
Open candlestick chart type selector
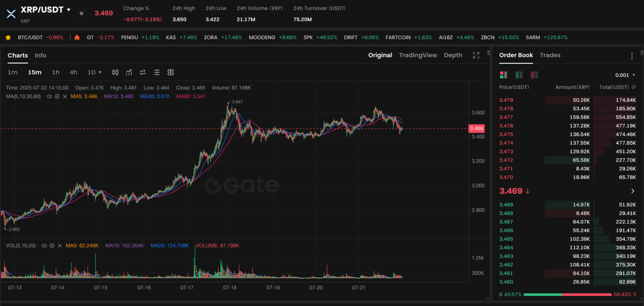[115, 72]
